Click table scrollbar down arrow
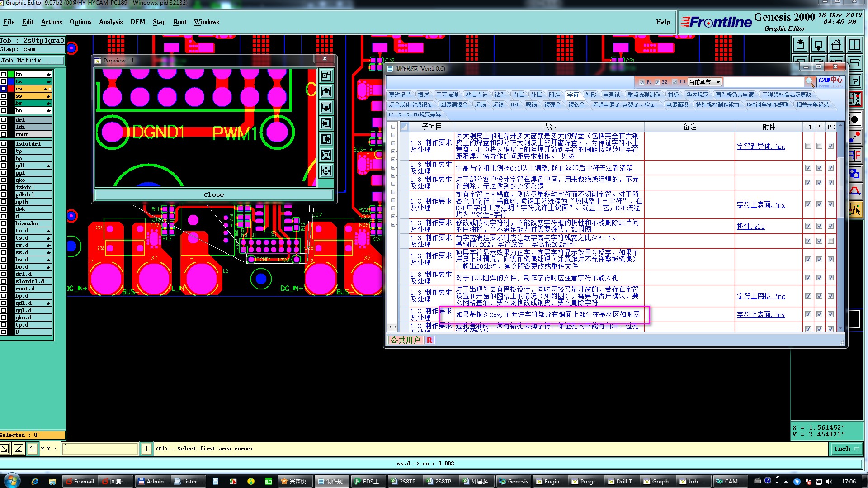 (840, 328)
